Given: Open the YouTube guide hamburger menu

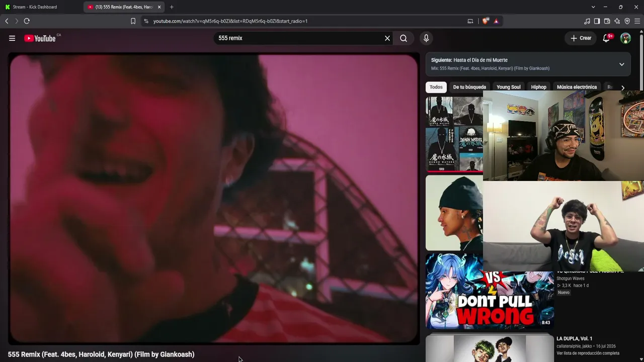Looking at the screenshot, I should (12, 38).
